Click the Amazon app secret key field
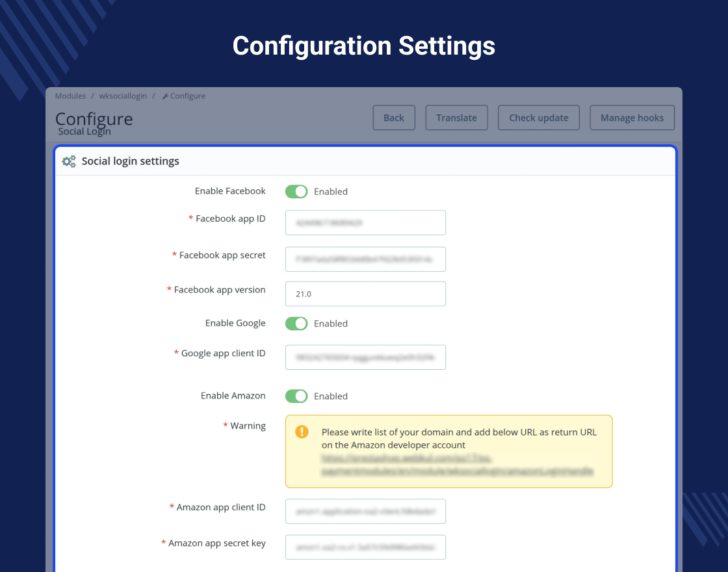 365,547
